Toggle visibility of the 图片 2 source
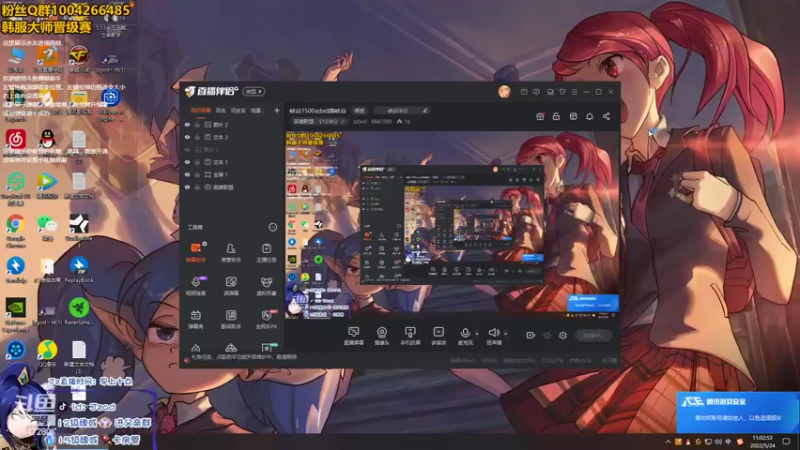This screenshot has width=800, height=450. (187, 124)
